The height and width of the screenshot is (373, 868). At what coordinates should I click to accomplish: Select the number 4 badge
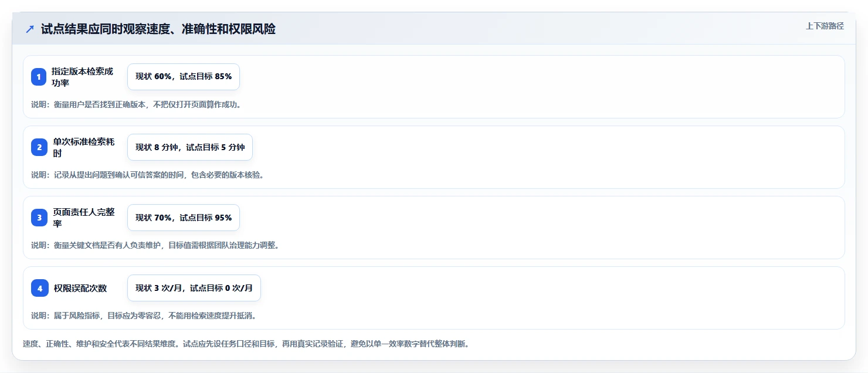(39, 288)
